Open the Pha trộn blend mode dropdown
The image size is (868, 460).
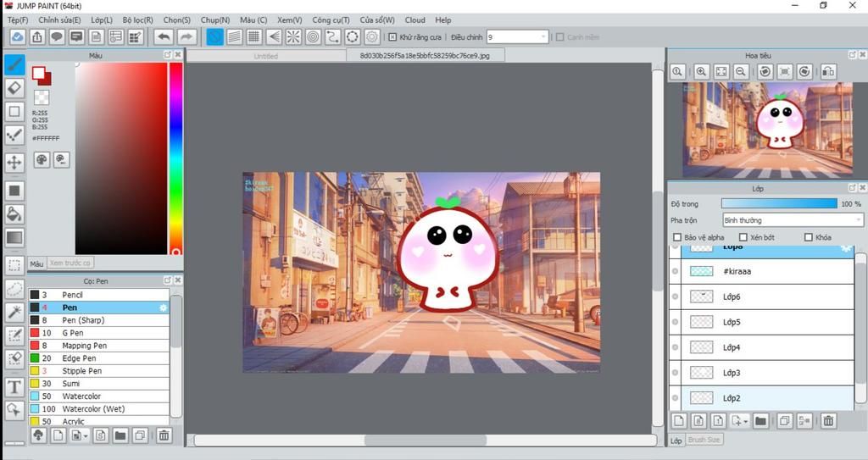pos(793,220)
